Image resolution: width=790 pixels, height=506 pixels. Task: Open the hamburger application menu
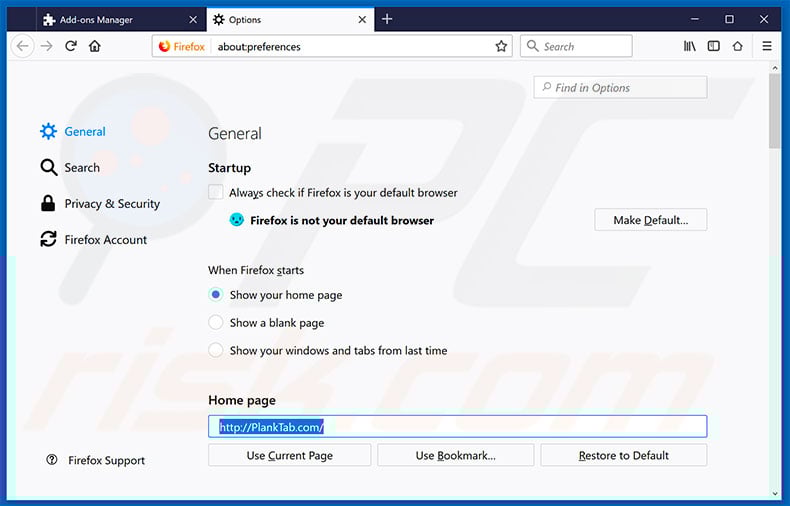coord(767,46)
